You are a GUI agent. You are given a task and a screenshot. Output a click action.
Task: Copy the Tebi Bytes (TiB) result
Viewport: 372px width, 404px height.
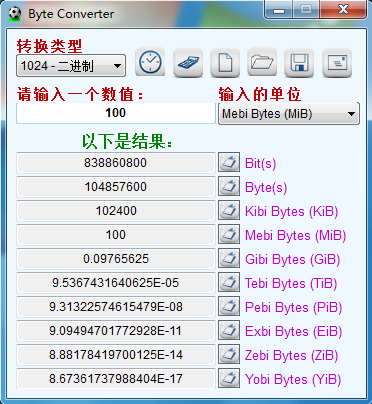[x=229, y=282]
